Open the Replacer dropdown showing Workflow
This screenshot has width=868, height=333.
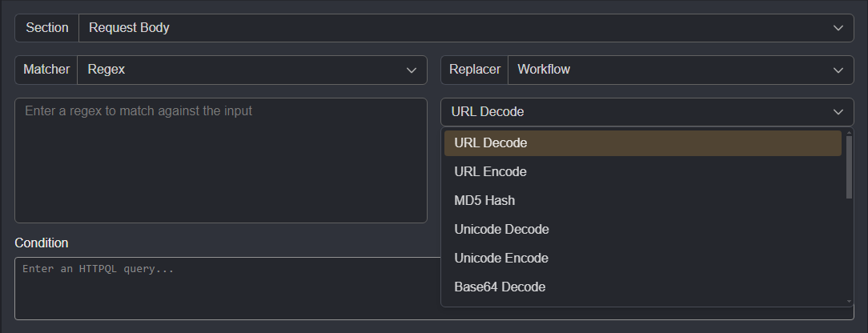tap(681, 70)
